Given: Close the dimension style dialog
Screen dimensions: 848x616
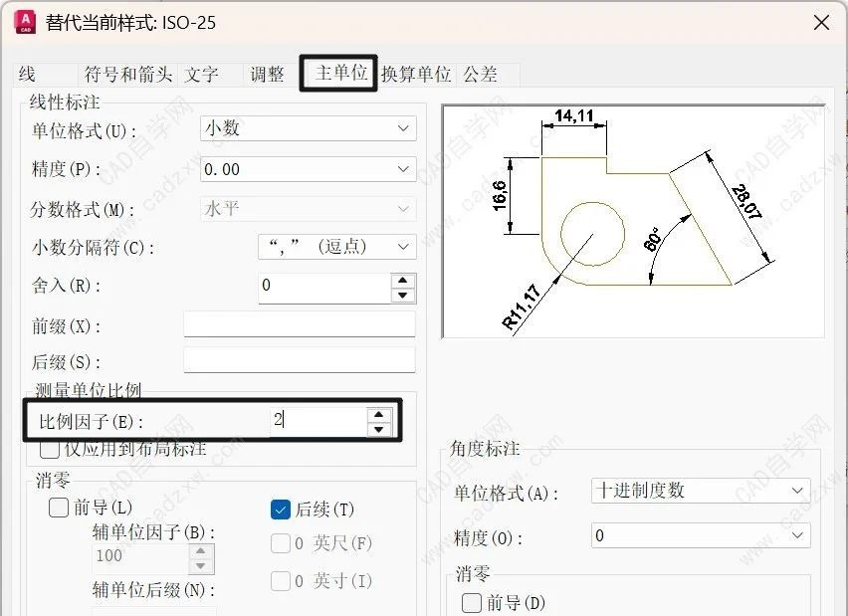Looking at the screenshot, I should click(x=822, y=22).
